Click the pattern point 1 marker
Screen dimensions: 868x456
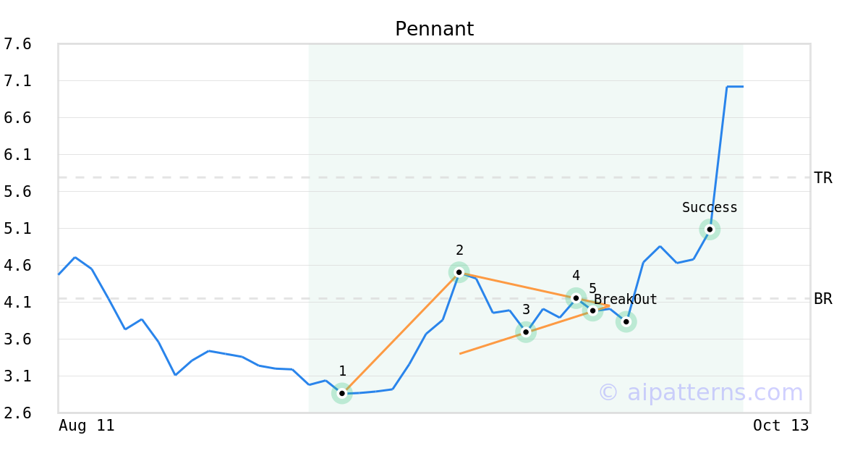point(342,394)
